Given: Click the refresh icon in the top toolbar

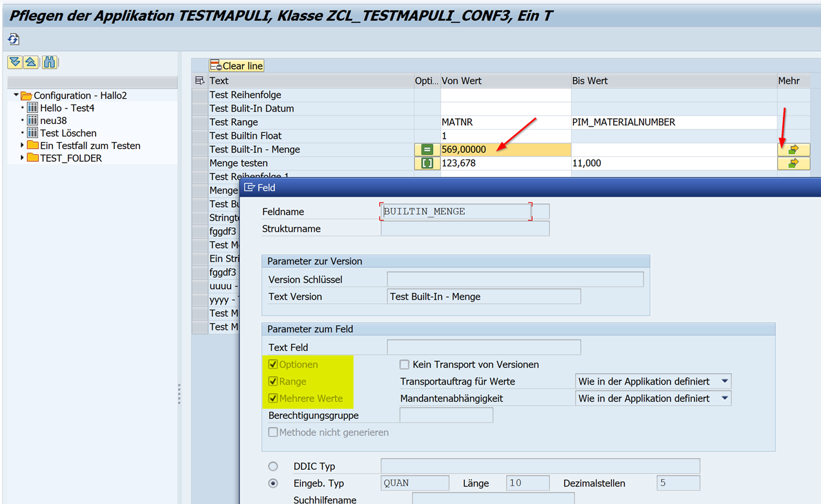Looking at the screenshot, I should (14, 39).
